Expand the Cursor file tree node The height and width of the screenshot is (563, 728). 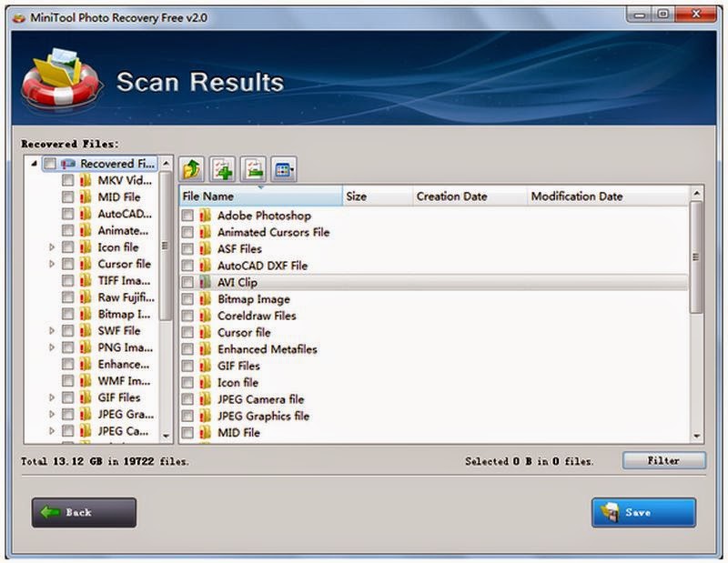click(x=52, y=264)
